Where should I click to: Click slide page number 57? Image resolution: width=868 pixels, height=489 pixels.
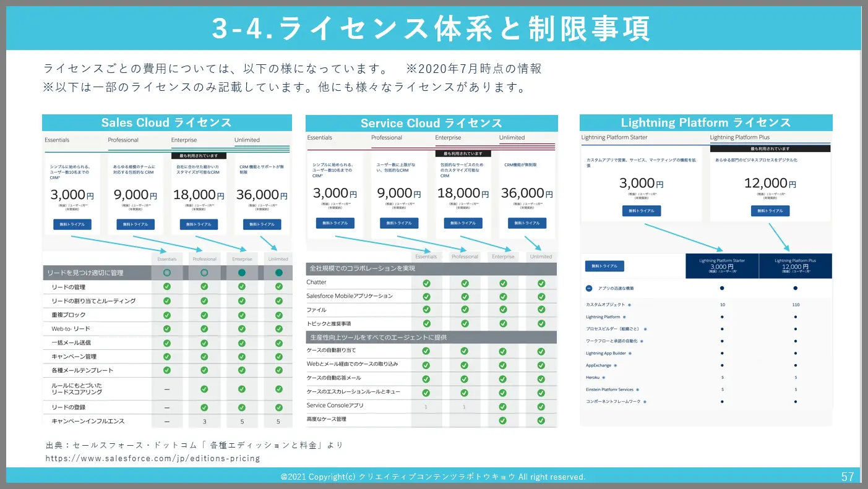[848, 477]
